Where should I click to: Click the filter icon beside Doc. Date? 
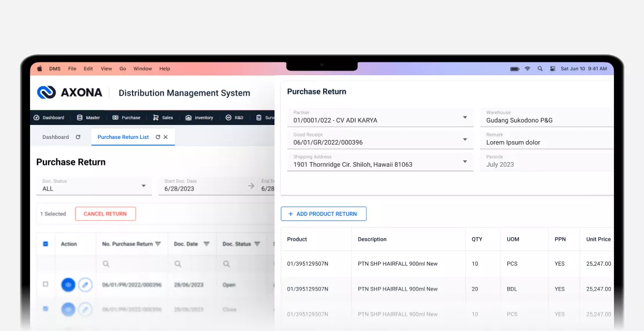(x=208, y=244)
